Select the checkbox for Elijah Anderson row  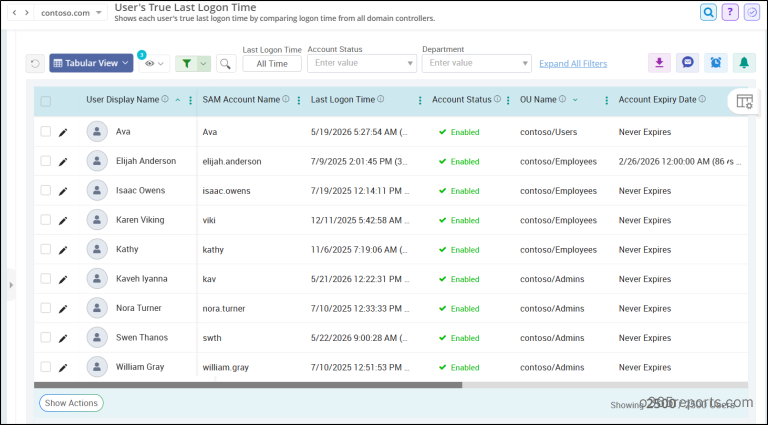pos(46,161)
